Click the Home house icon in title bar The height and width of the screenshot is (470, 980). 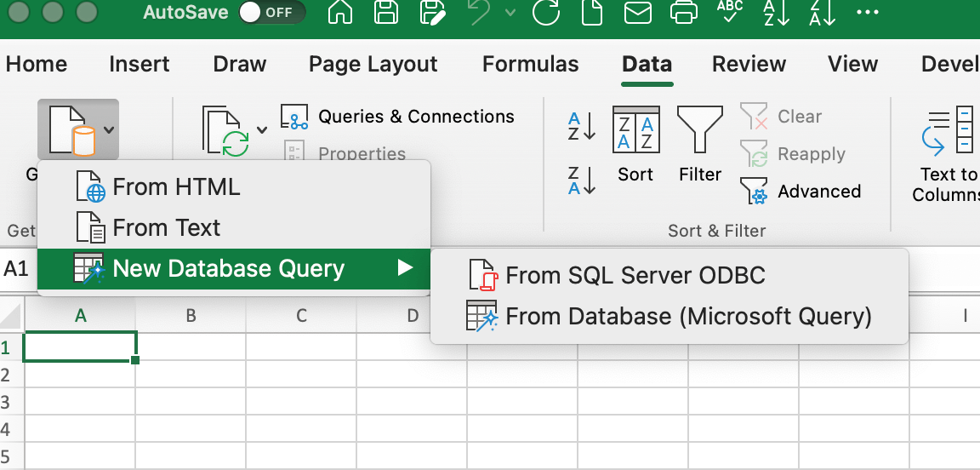pos(340,13)
